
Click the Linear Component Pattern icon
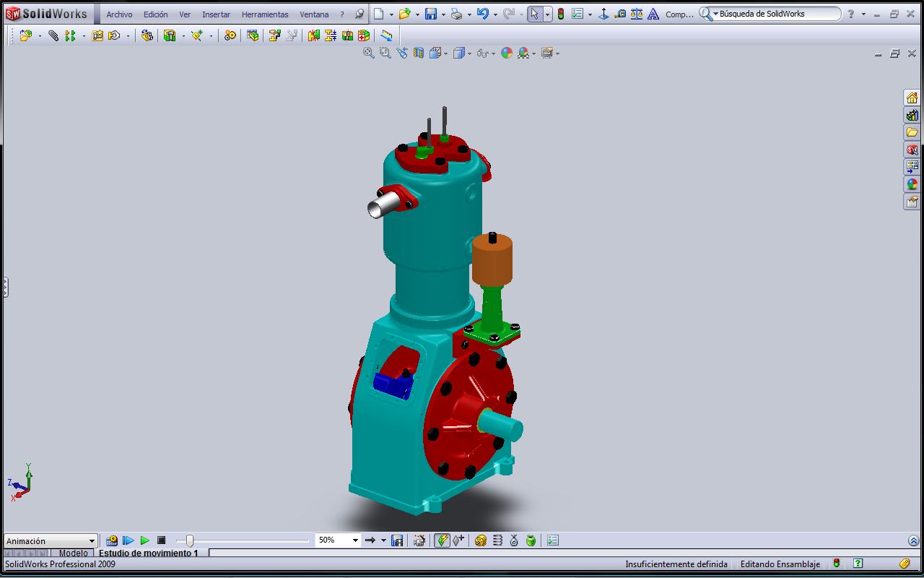[70, 35]
